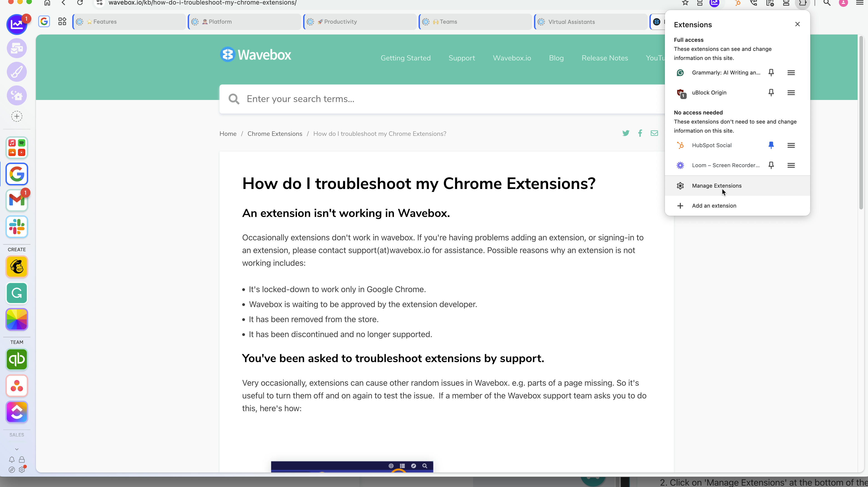Open the browser main hamburger menu
This screenshot has height=487, width=868.
(860, 3)
